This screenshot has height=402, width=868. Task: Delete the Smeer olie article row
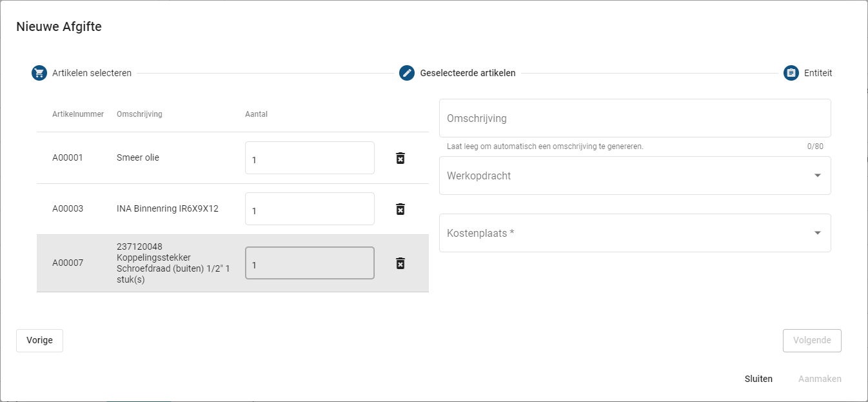(x=400, y=158)
